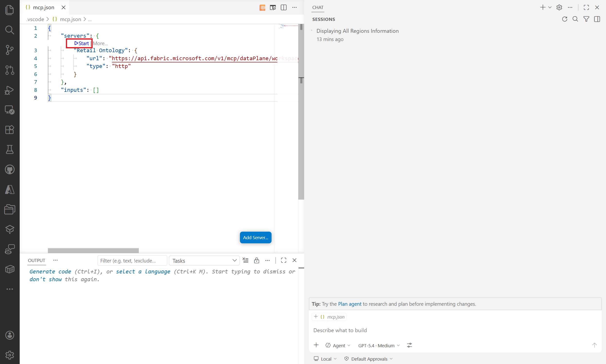Open chat settings gear icon
The height and width of the screenshot is (364, 606).
(559, 8)
